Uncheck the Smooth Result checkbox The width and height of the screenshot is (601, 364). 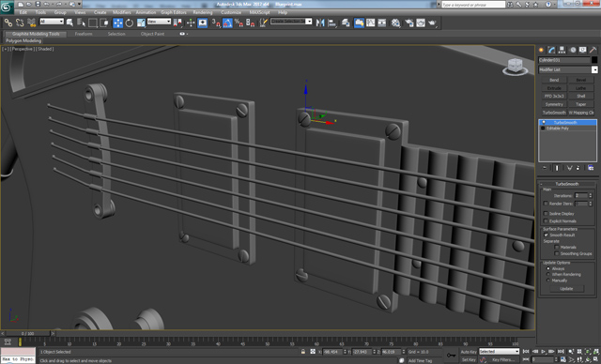(546, 235)
